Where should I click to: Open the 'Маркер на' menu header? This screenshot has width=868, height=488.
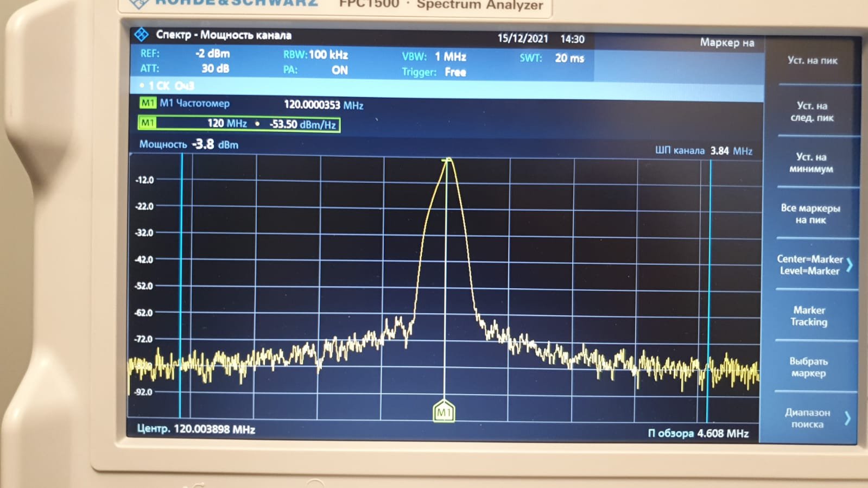pyautogui.click(x=727, y=42)
